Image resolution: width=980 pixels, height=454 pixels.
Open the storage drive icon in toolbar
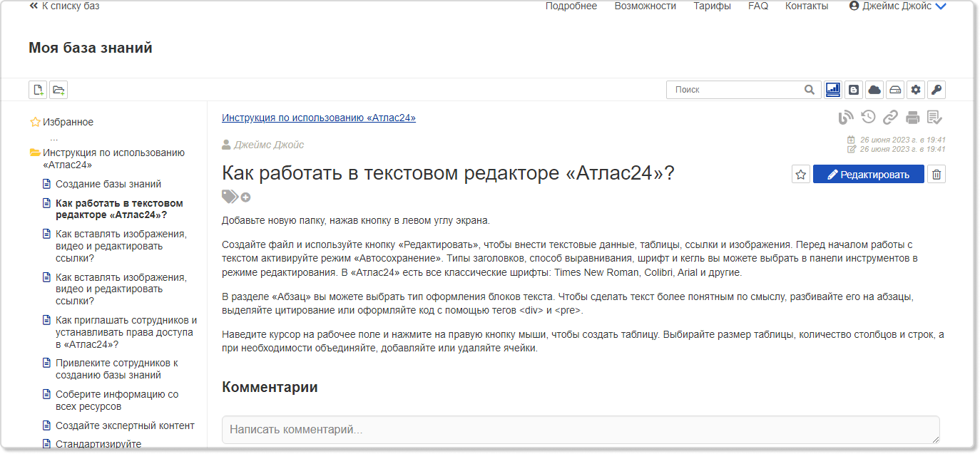point(895,90)
